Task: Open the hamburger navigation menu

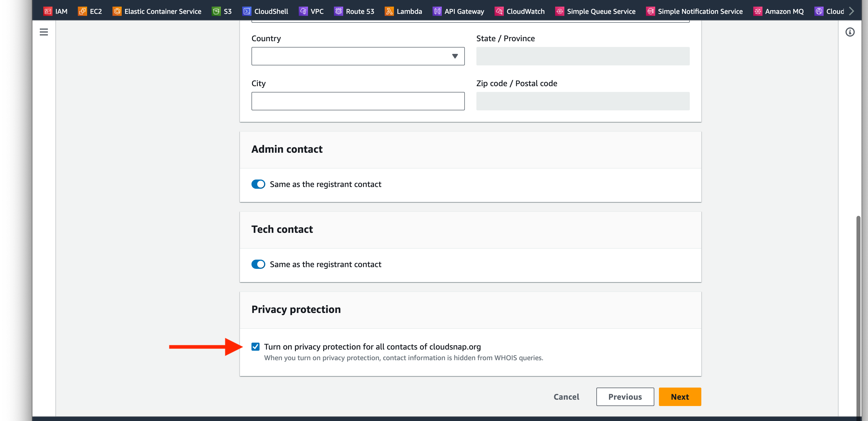Action: click(x=44, y=32)
